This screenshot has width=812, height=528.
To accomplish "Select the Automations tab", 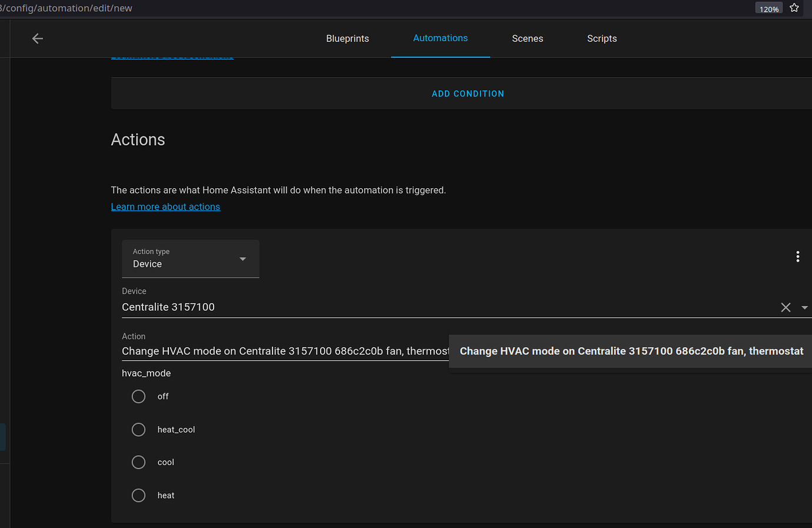I will click(440, 38).
